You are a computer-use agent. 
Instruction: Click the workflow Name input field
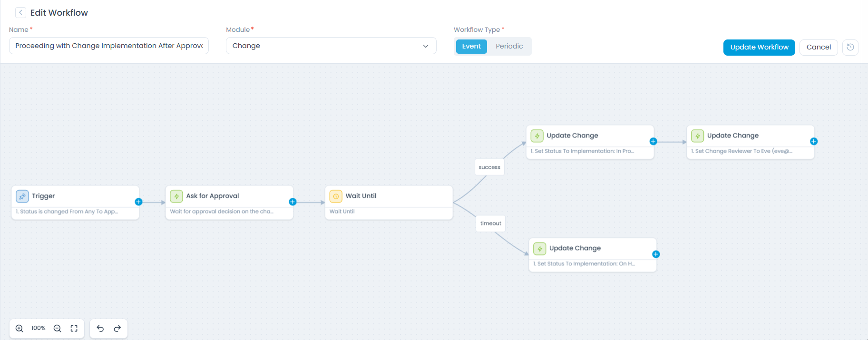109,46
